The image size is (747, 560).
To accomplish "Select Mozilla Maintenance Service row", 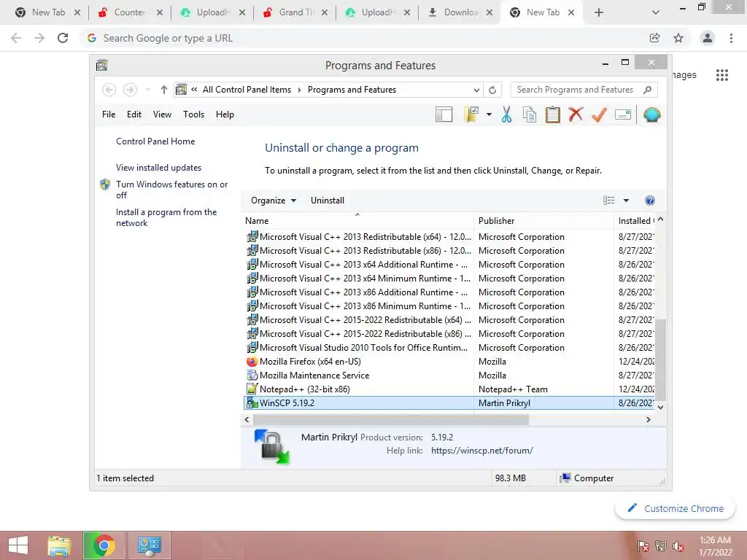I will (x=449, y=376).
